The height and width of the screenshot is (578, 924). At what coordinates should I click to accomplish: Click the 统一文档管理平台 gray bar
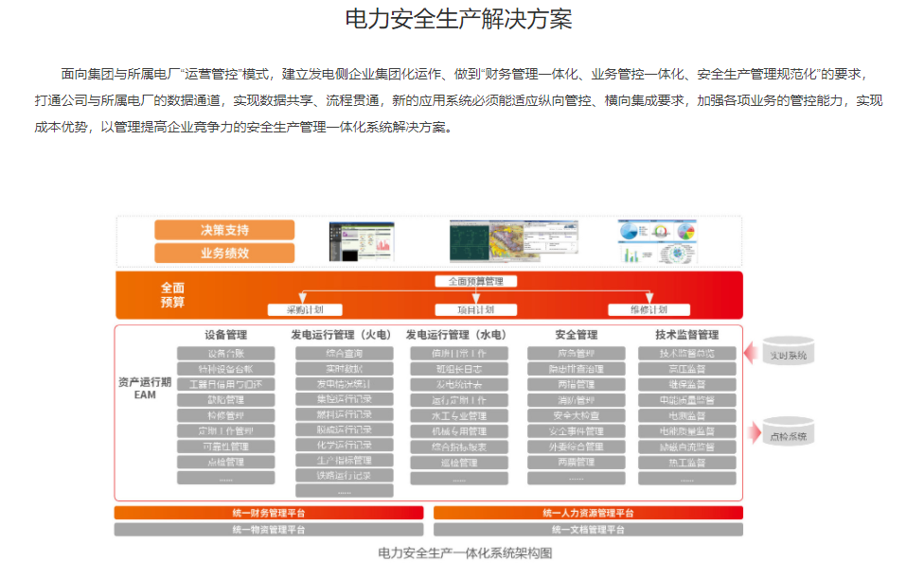pos(588,530)
